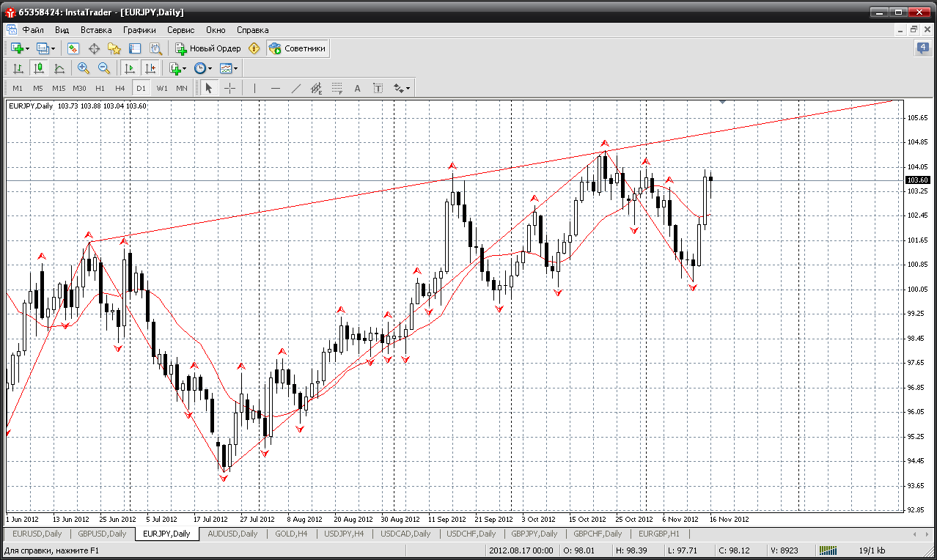Switch chart to candlesticks style
This screenshot has height=560, width=937.
[39, 68]
